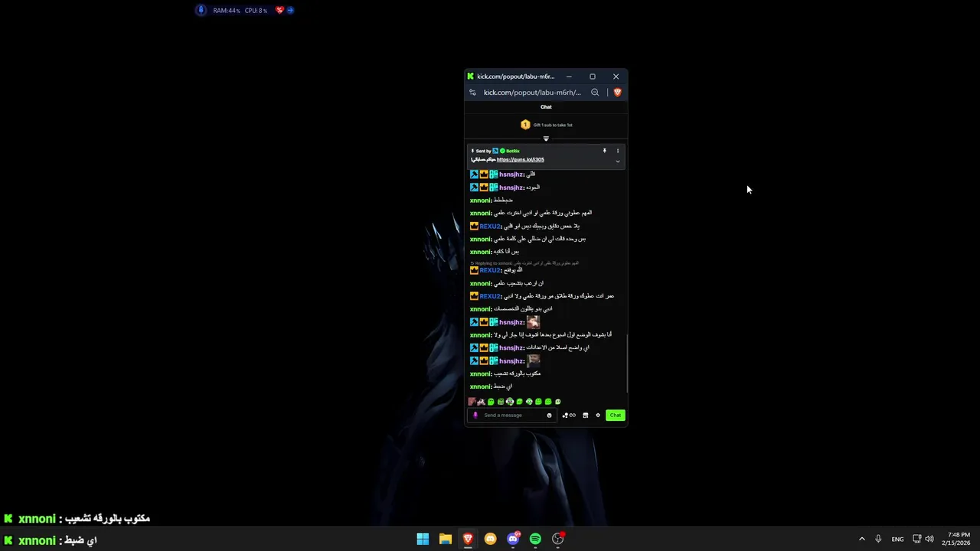Click the Send a message input field
The image size is (980, 551).
[513, 415]
